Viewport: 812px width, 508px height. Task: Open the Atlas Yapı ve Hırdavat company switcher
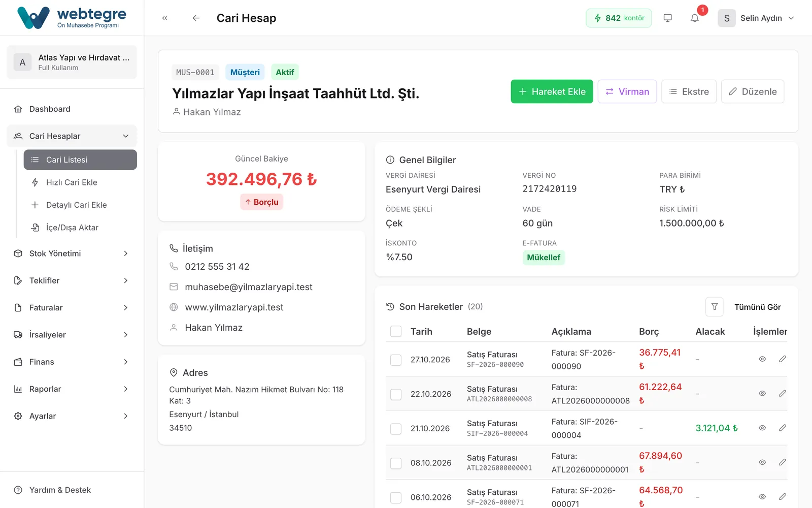(x=72, y=62)
